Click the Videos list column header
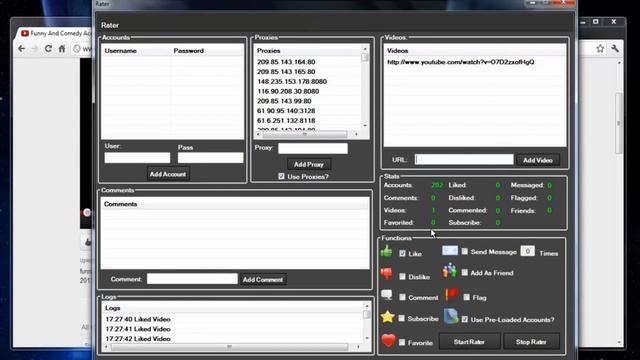The image size is (640, 360). [x=475, y=51]
